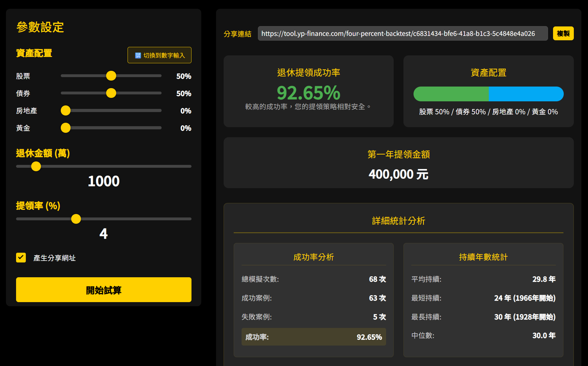Click the retirement amount (退休金額) slider handle
The image size is (588, 366).
click(x=36, y=166)
